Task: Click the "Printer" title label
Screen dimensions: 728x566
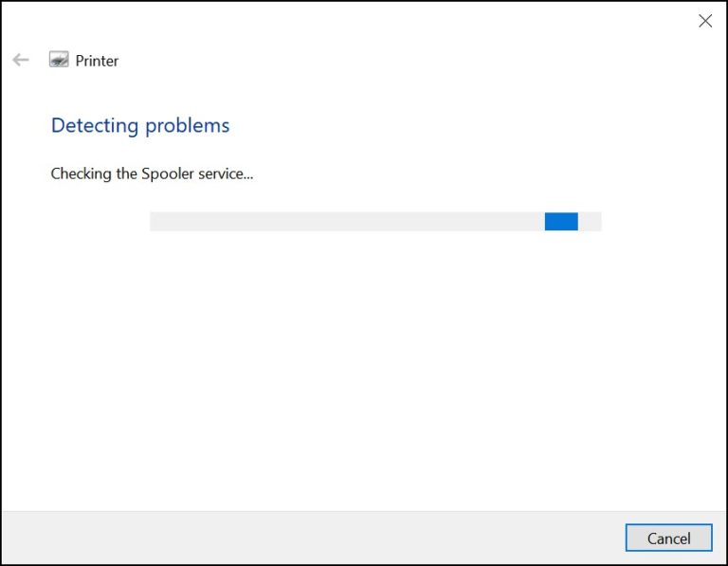Action: (97, 61)
